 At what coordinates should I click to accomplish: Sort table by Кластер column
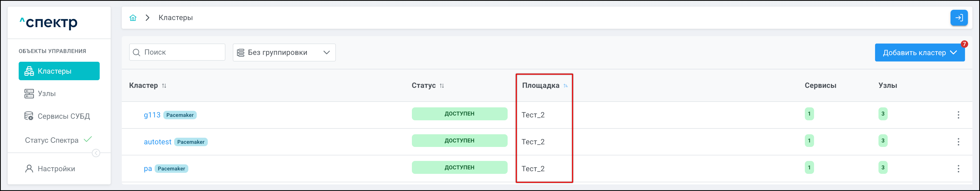click(x=164, y=86)
